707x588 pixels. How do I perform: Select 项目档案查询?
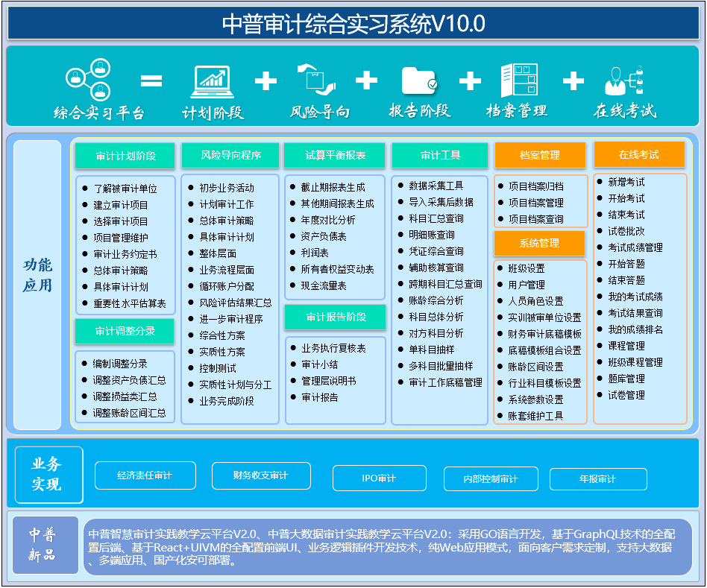535,219
